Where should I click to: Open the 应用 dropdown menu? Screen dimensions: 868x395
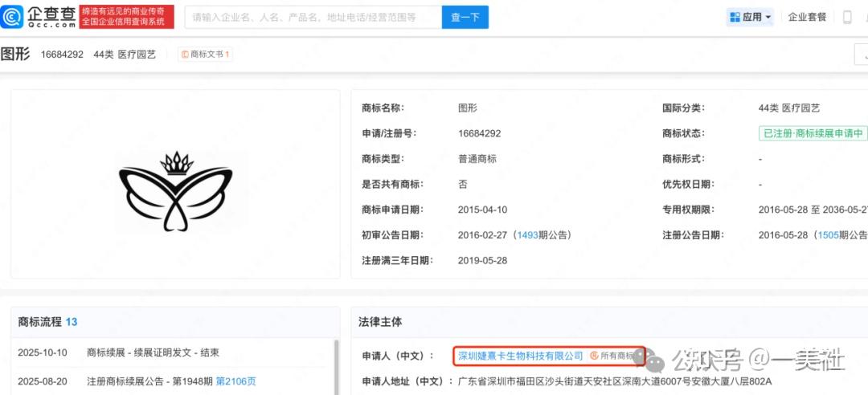tap(750, 17)
